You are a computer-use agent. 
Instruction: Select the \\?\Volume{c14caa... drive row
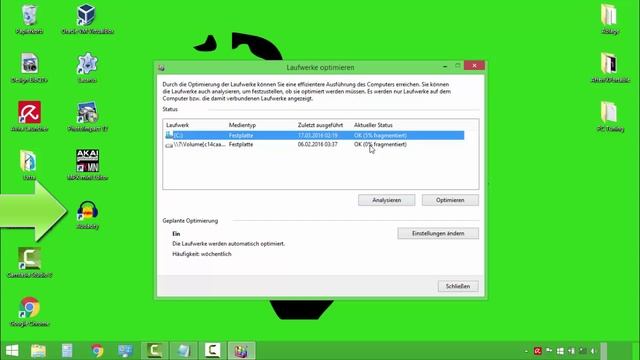pos(314,144)
